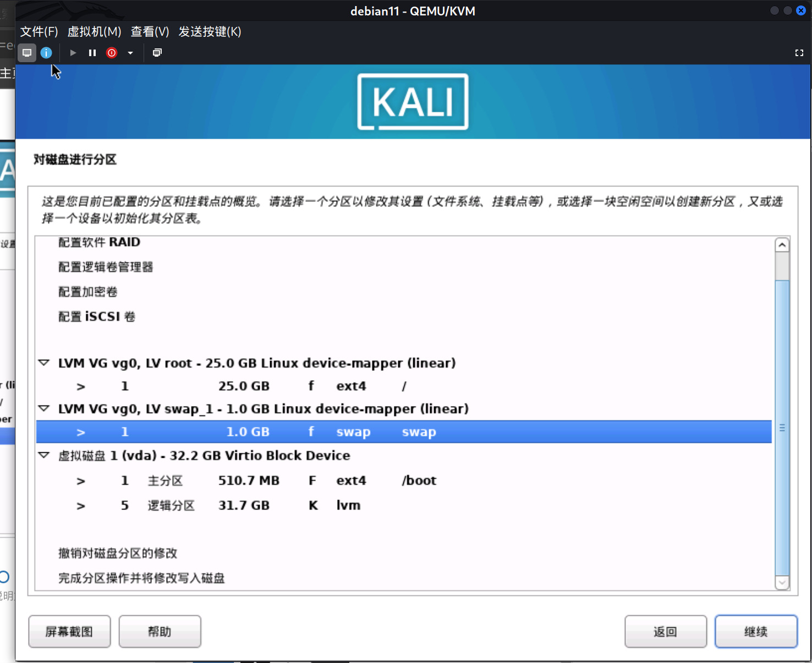812x663 pixels.
Task: Open the 文件(F) menu
Action: (x=39, y=32)
